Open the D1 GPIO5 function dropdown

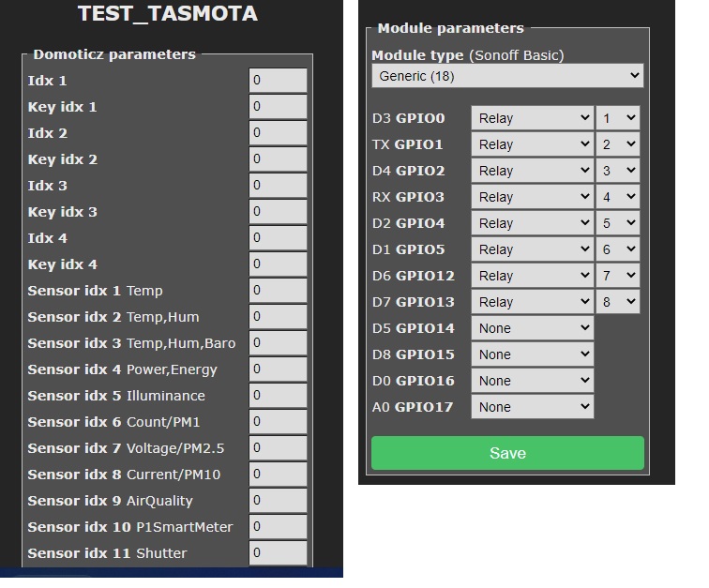(x=532, y=249)
